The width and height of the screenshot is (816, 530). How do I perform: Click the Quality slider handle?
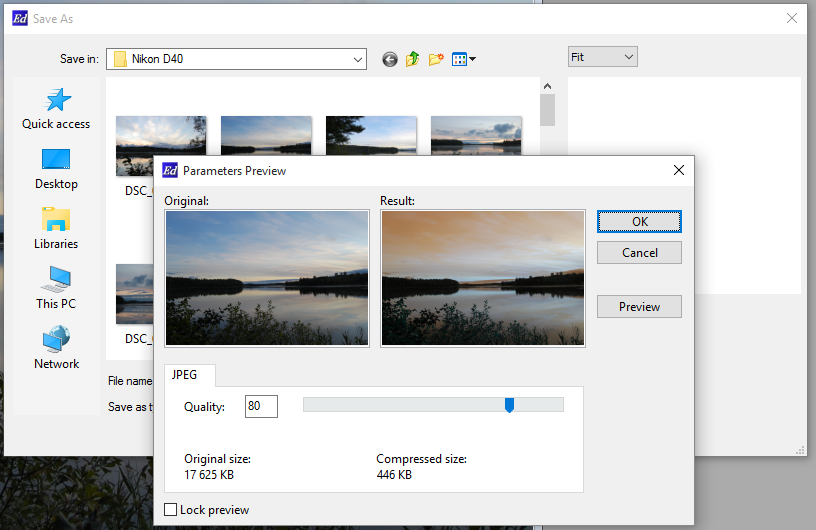click(509, 405)
